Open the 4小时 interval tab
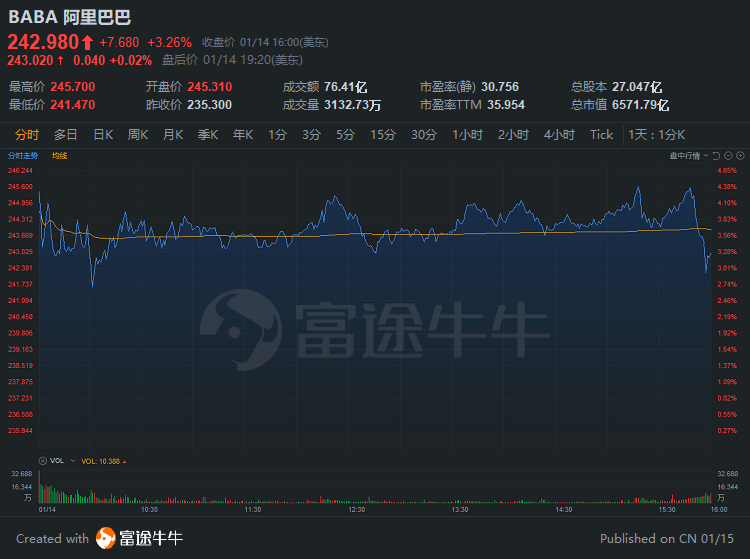This screenshot has width=750, height=559. pyautogui.click(x=559, y=135)
